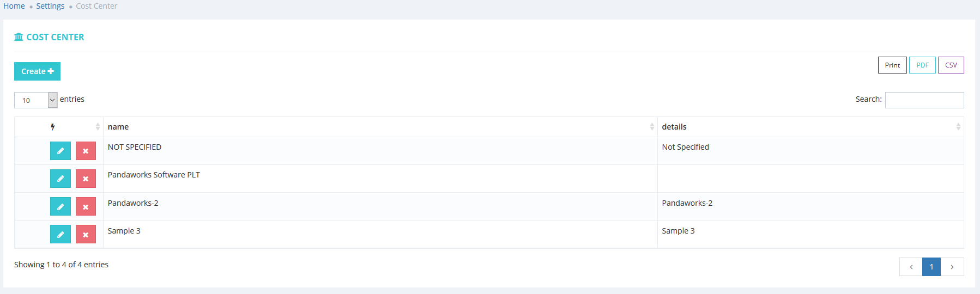The width and height of the screenshot is (980, 294).
Task: Go to next pagination page
Action: coord(952,267)
